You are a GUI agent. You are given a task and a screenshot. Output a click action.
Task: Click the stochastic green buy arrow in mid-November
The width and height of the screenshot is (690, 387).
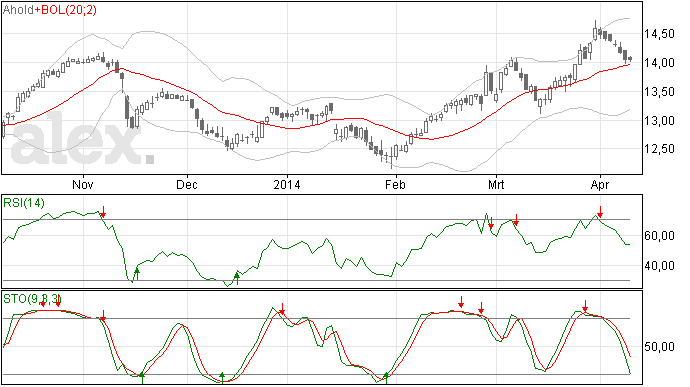tap(142, 378)
